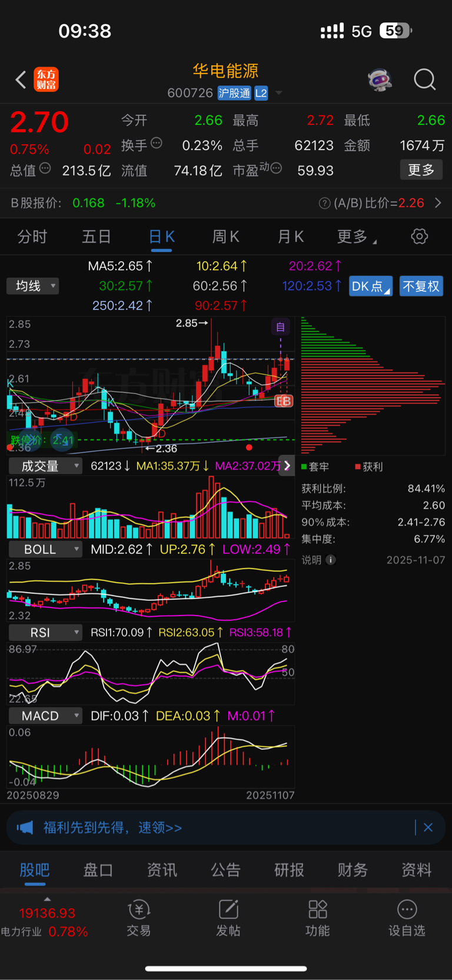
Task: Open B股 quote row chevron
Action: pos(438,203)
